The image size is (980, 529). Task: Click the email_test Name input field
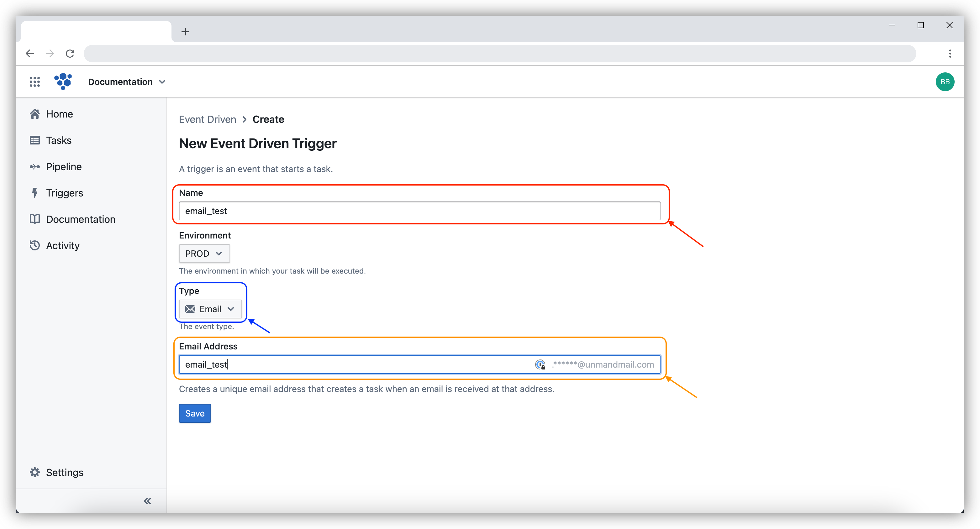tap(420, 210)
